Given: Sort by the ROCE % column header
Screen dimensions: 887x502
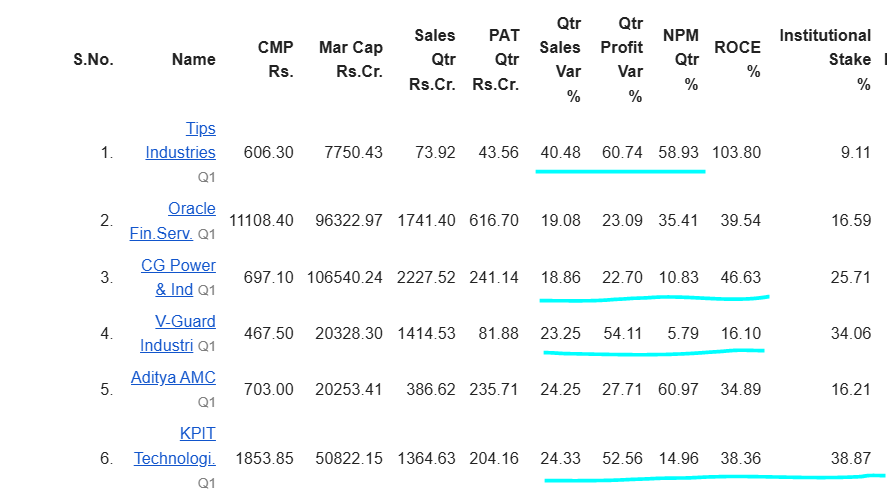Looking at the screenshot, I should (x=737, y=59).
